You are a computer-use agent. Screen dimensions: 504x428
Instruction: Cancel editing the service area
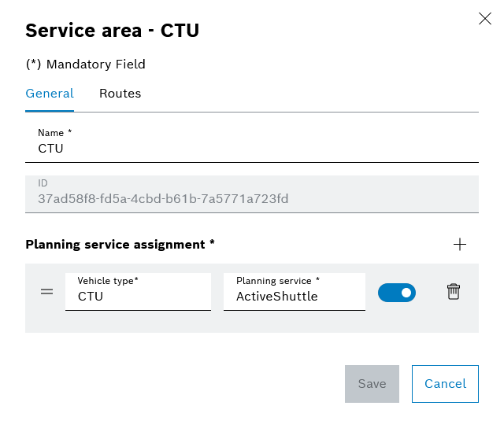coord(445,384)
